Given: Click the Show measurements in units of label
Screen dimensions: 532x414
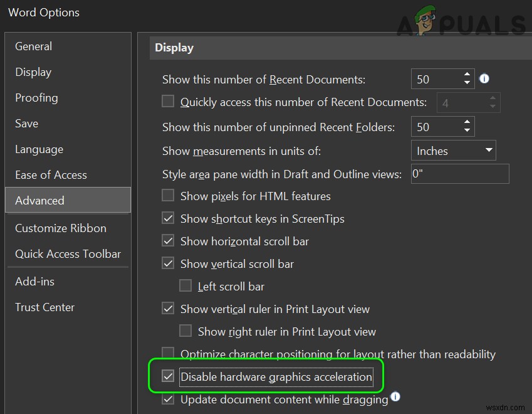Looking at the screenshot, I should (x=242, y=151).
